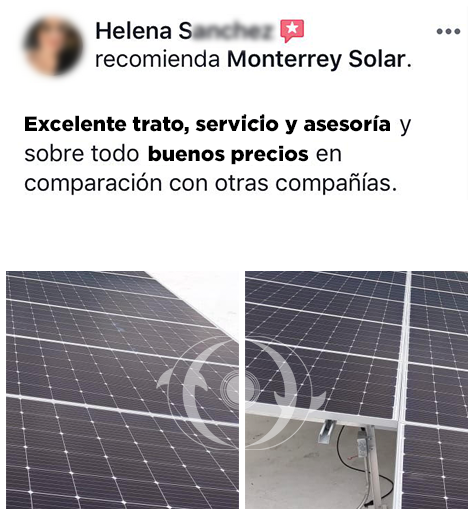
Task: Click the red star recommendation badge
Action: [292, 31]
